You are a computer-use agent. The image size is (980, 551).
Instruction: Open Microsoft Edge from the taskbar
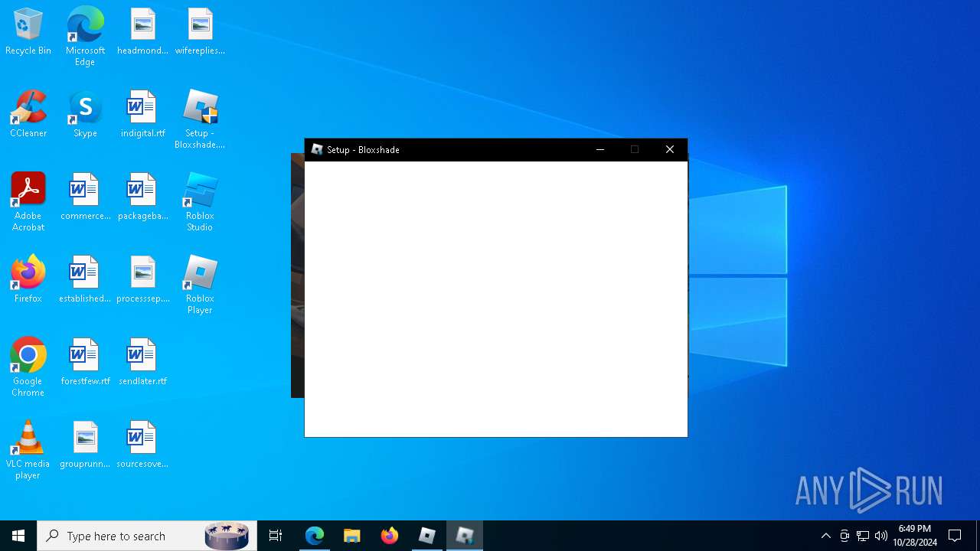pos(315,536)
